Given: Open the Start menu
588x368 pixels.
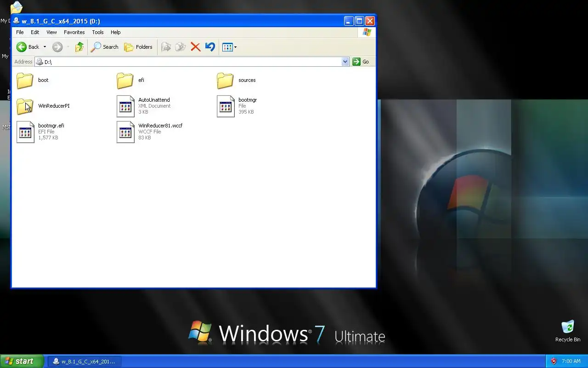Looking at the screenshot, I should (x=22, y=361).
